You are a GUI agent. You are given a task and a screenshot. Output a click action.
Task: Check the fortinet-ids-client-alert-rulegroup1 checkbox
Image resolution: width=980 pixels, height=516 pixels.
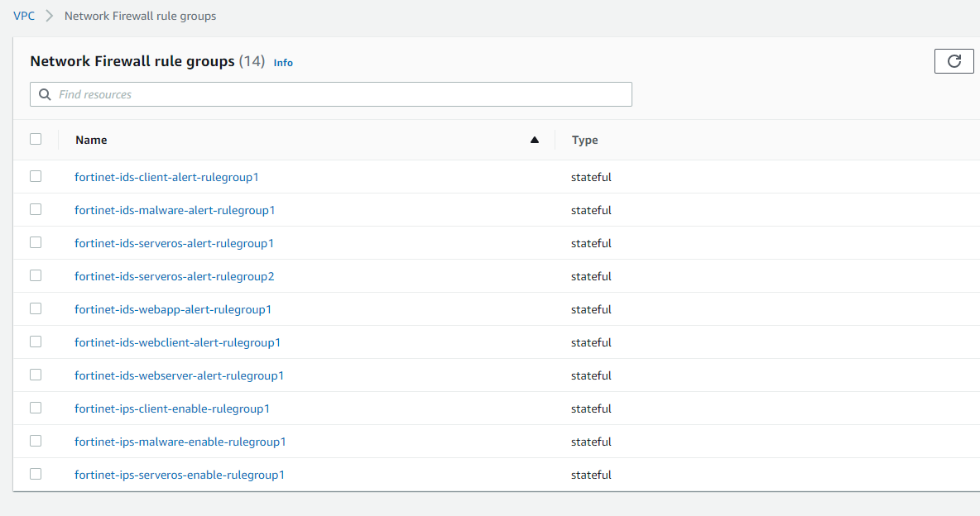[x=36, y=176]
